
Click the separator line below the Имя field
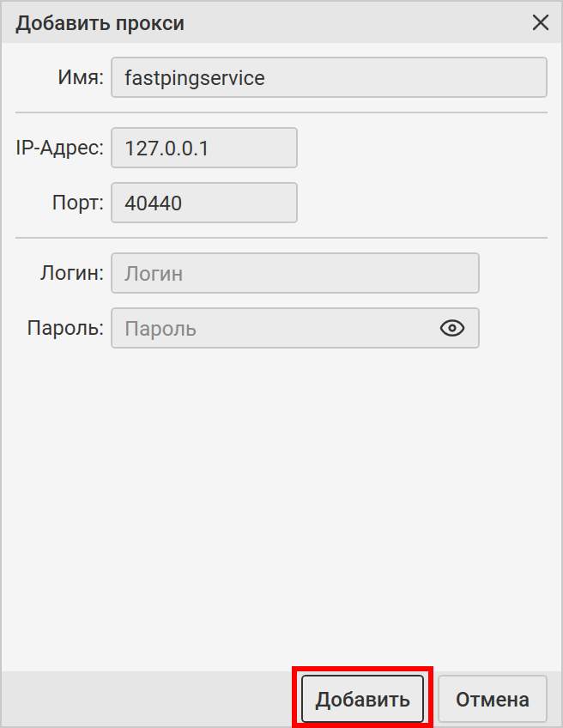coord(281,112)
